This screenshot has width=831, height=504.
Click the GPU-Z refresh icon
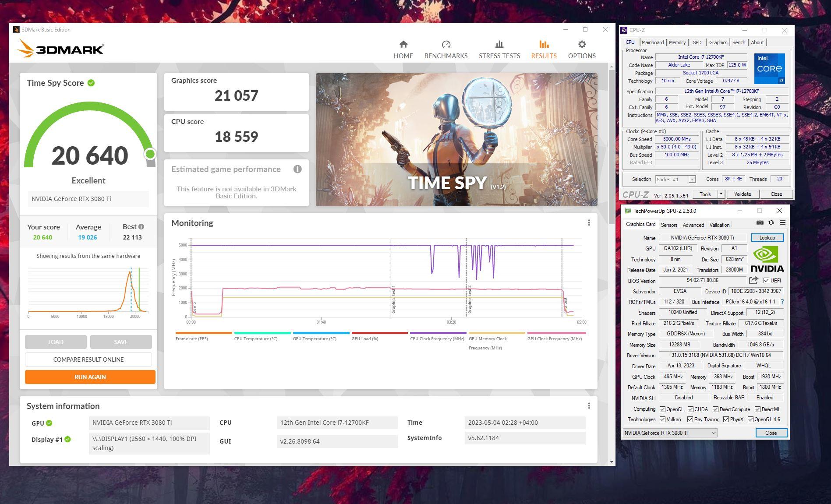click(771, 223)
